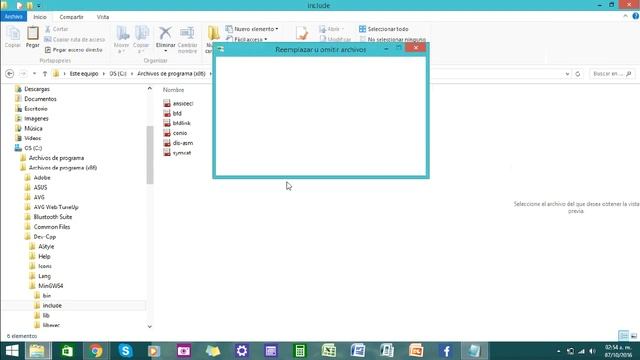Select the symcat file
Image resolution: width=640 pixels, height=360 pixels.
click(x=182, y=153)
